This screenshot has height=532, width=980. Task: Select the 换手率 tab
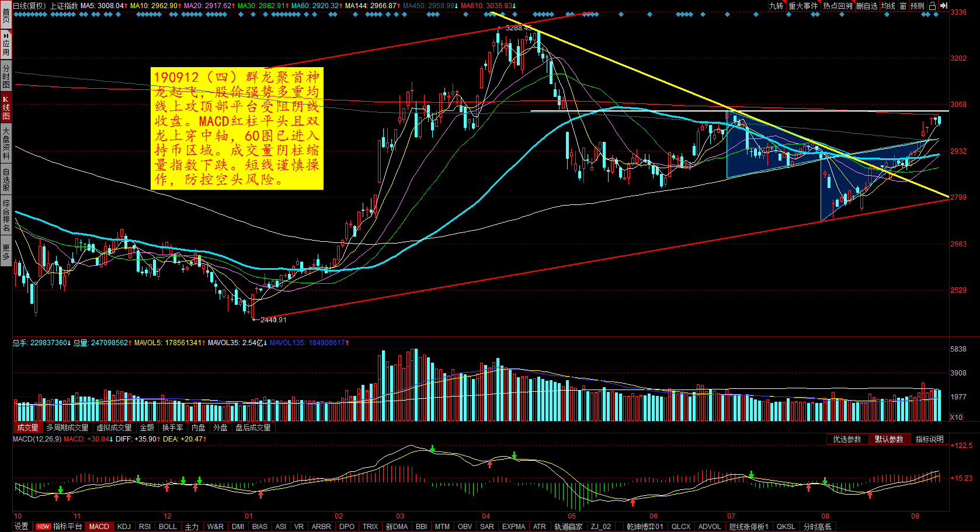[x=173, y=427]
